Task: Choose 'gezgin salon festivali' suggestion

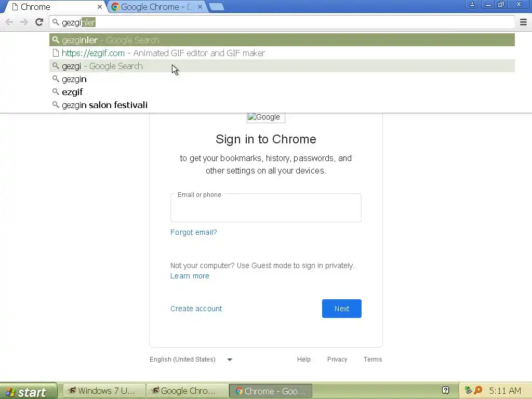Action: click(282, 105)
